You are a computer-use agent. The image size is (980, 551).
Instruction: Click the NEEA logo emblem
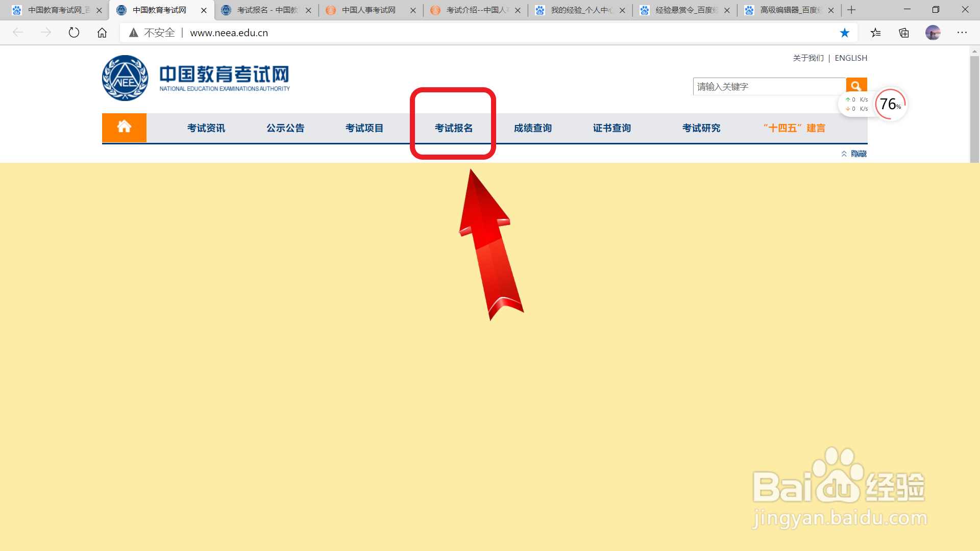tap(125, 78)
